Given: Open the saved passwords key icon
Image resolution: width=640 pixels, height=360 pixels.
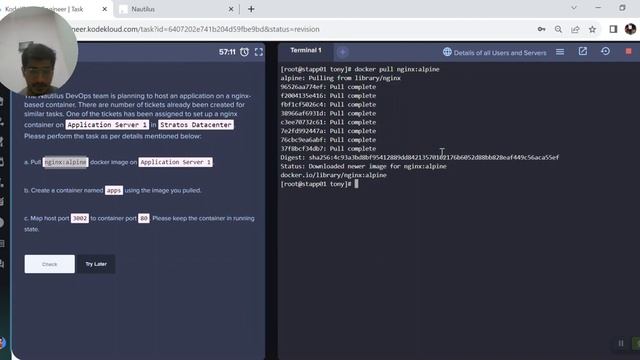Looking at the screenshot, I should (x=541, y=29).
